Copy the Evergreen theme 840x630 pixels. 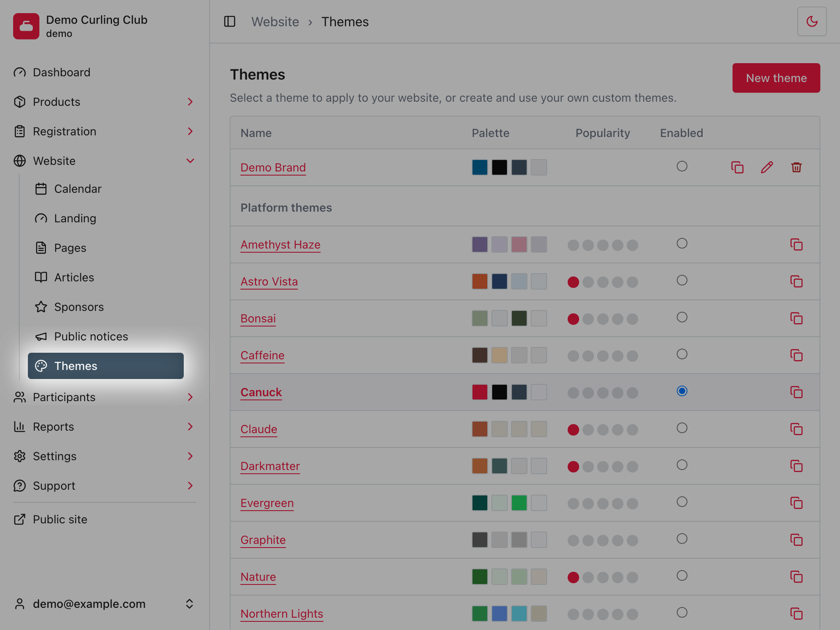coord(796,503)
